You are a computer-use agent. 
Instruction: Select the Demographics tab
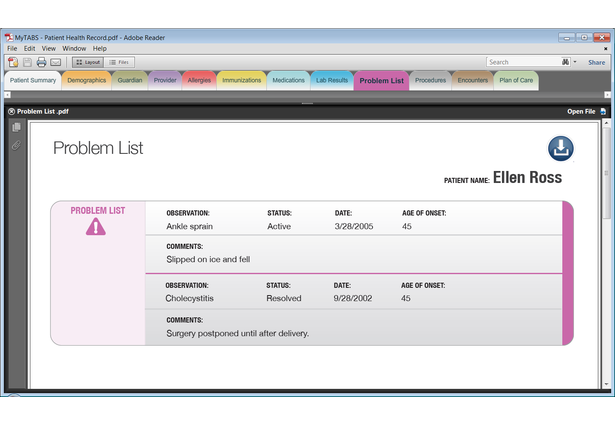point(87,80)
